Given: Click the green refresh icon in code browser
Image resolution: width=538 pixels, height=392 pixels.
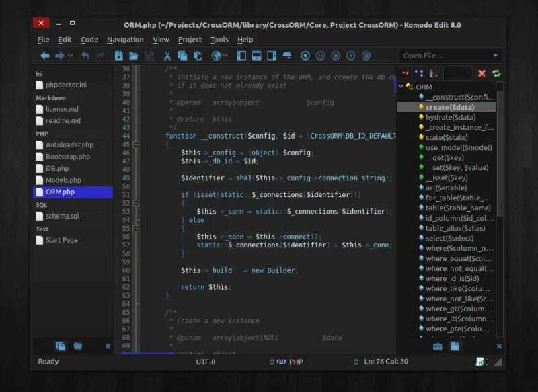Looking at the screenshot, I should pos(496,73).
